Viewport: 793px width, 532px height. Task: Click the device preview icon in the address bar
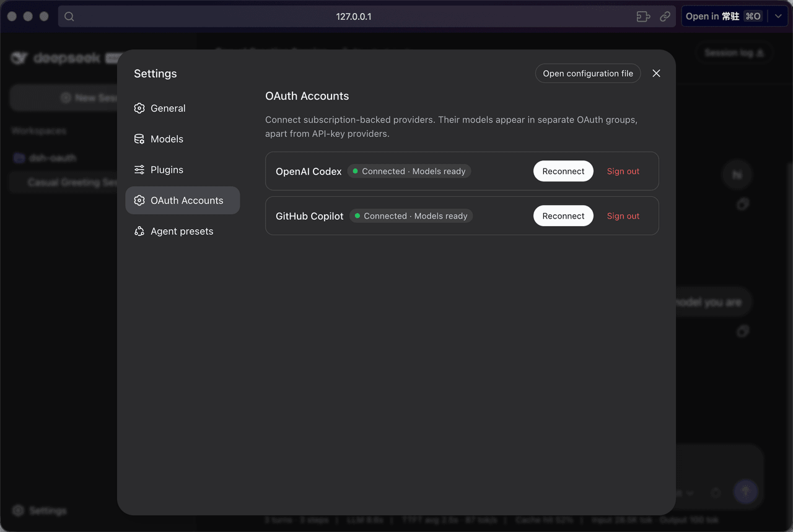643,17
